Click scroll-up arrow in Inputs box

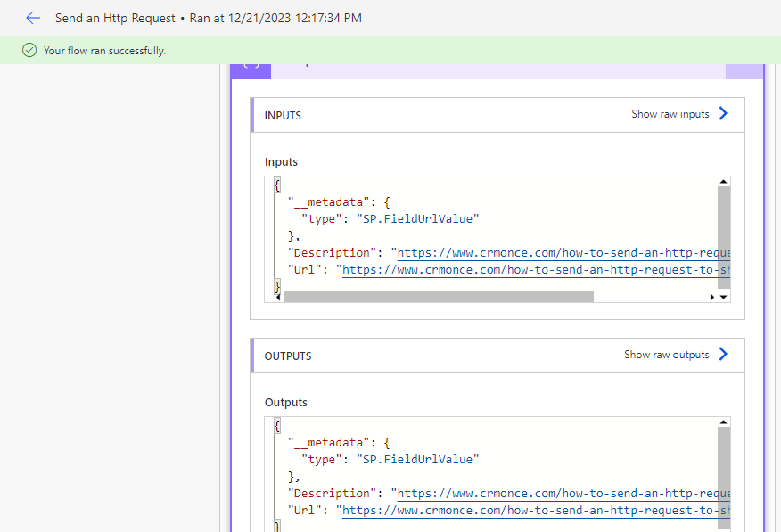(724, 182)
